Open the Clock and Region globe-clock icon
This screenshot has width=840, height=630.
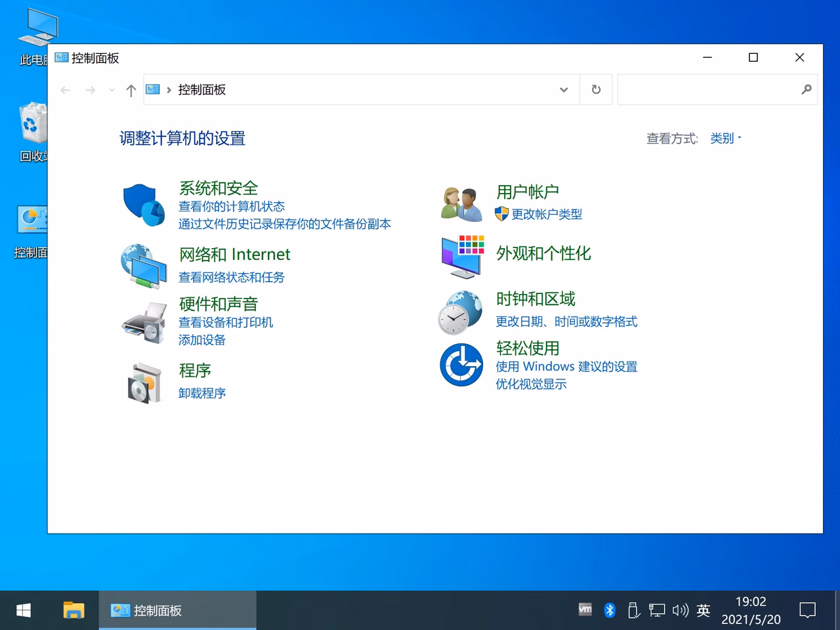click(460, 312)
